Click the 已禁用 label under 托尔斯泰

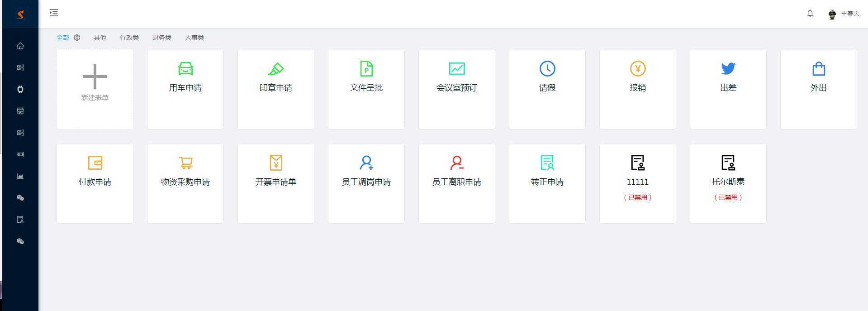pyautogui.click(x=728, y=197)
